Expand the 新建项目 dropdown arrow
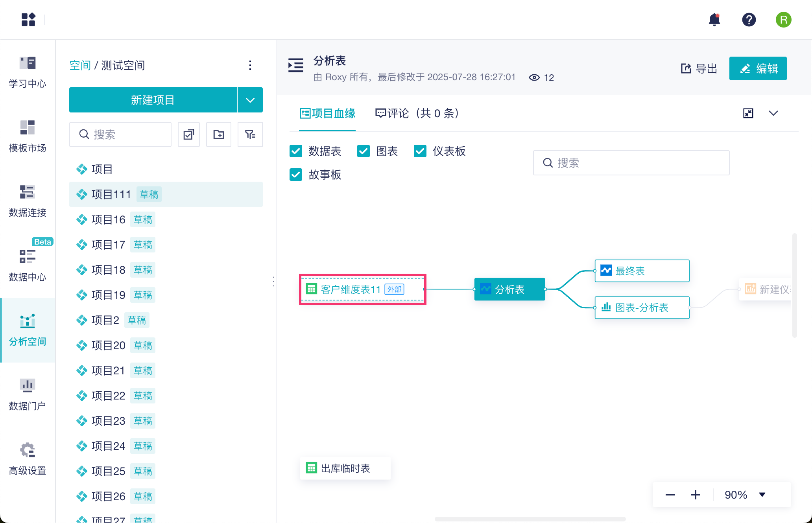The image size is (812, 523). pyautogui.click(x=250, y=100)
